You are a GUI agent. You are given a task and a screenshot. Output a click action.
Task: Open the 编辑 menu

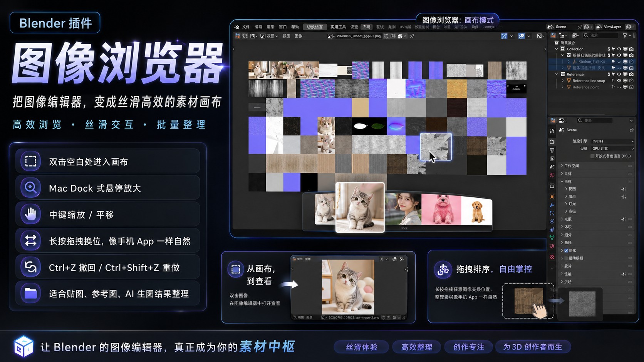click(x=258, y=27)
